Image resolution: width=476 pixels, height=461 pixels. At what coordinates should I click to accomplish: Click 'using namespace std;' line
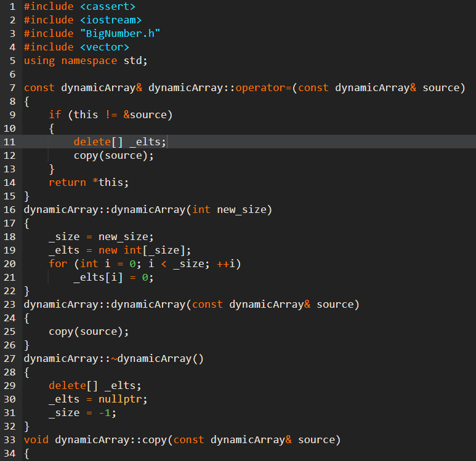[86, 61]
